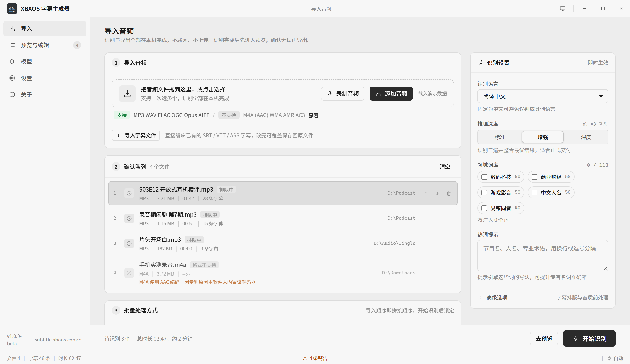
Task: Open the 导入 sidebar page
Action: 45,29
